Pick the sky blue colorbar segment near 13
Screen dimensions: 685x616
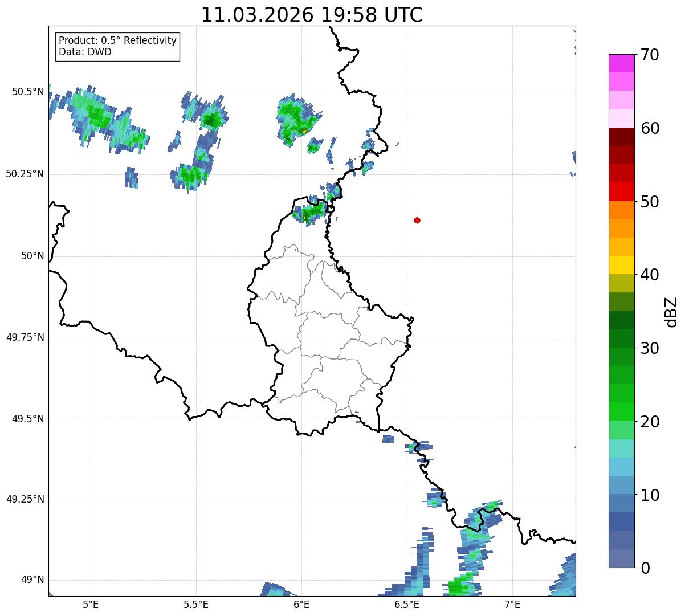(x=621, y=467)
